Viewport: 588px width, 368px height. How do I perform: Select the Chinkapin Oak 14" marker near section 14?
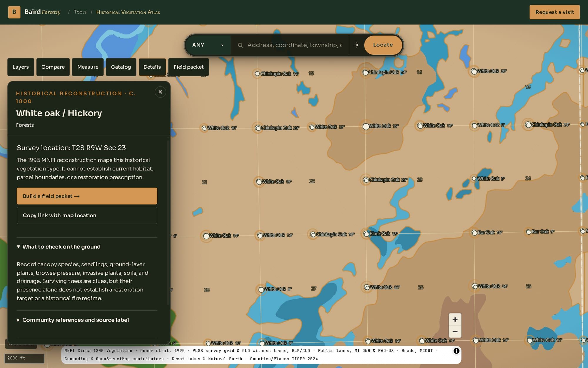(x=365, y=72)
